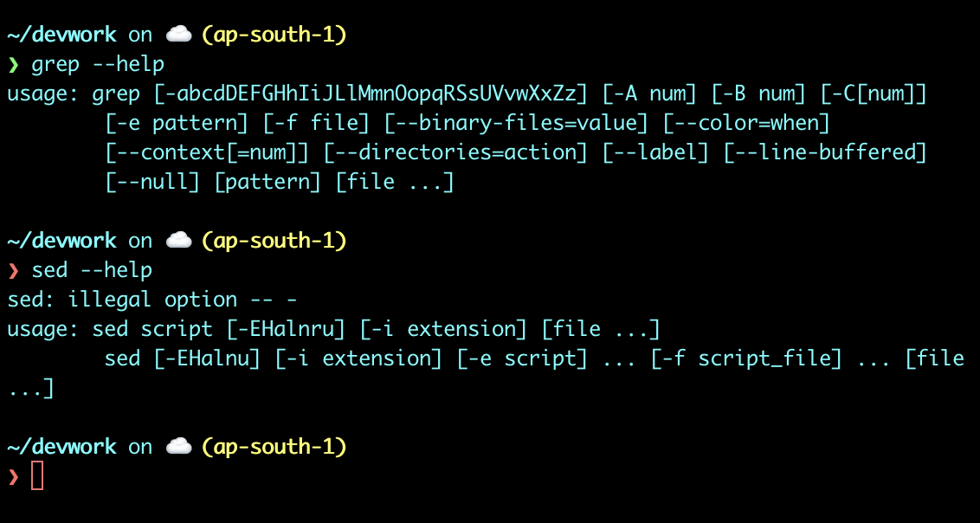The image size is (980, 523).
Task: Click the '[-abcdDEFGHhIiJLlMmnOopqRSsUVvwXxZz]' flags list
Action: point(371,94)
